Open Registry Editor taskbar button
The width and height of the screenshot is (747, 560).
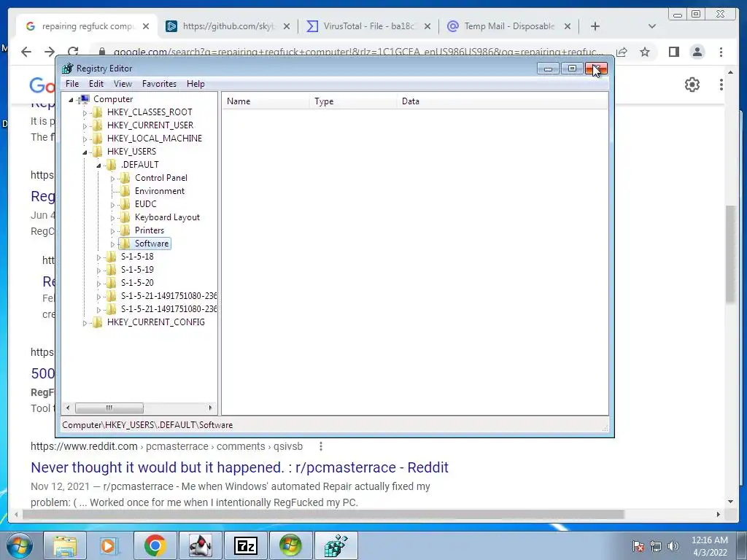coord(336,545)
